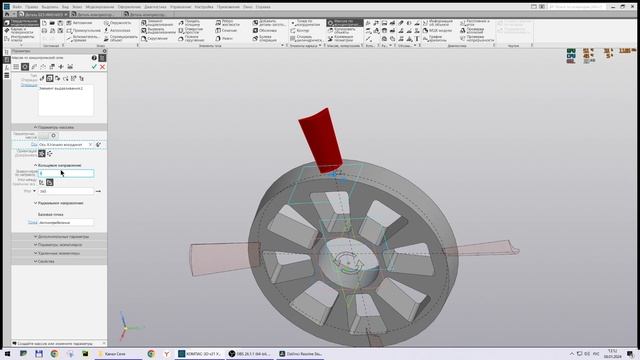Select Массив по концентрической сетке tool
This screenshot has width=640, height=360.
click(344, 23)
